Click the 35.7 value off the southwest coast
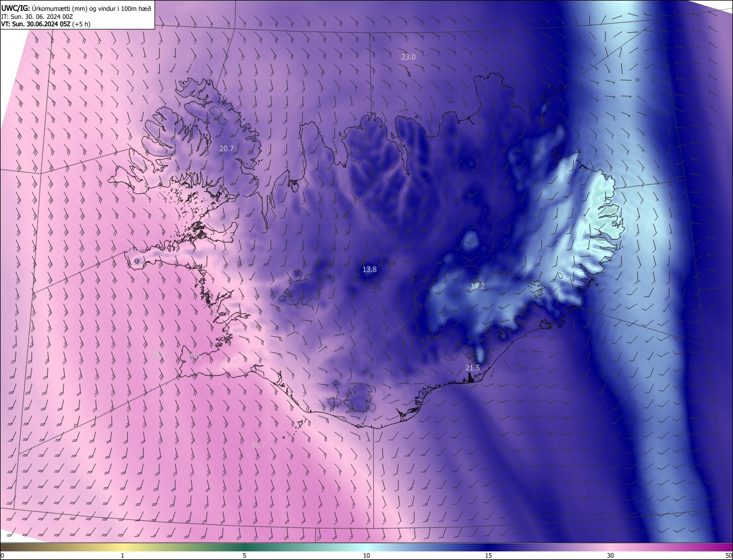This screenshot has width=733, height=560. (x=258, y=445)
